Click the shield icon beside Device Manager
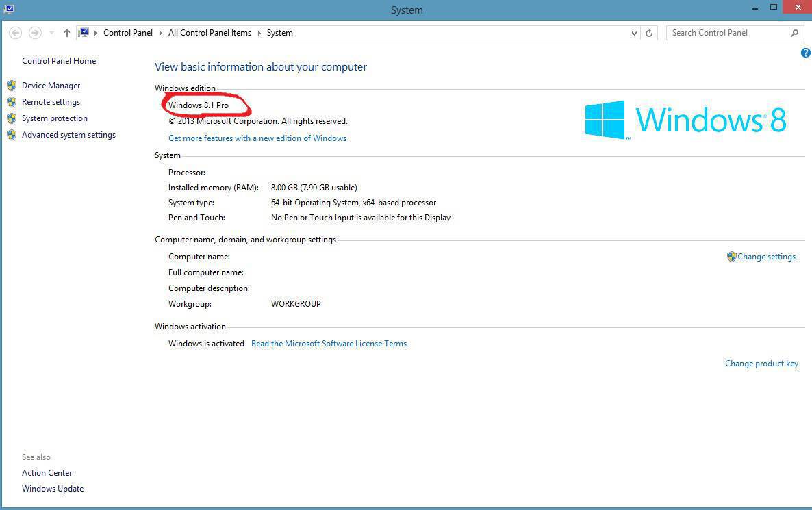Image resolution: width=812 pixels, height=510 pixels. click(12, 86)
